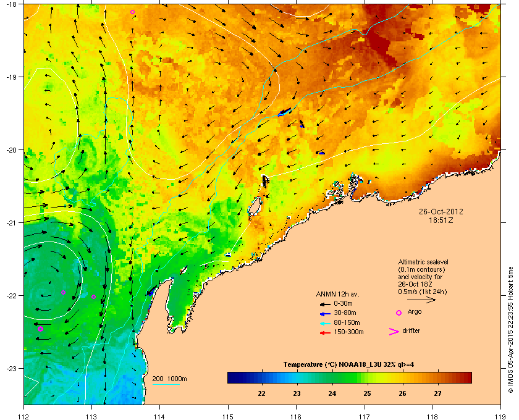Click the '118' longitude axis label
The width and height of the screenshot is (519, 420).
click(x=432, y=416)
